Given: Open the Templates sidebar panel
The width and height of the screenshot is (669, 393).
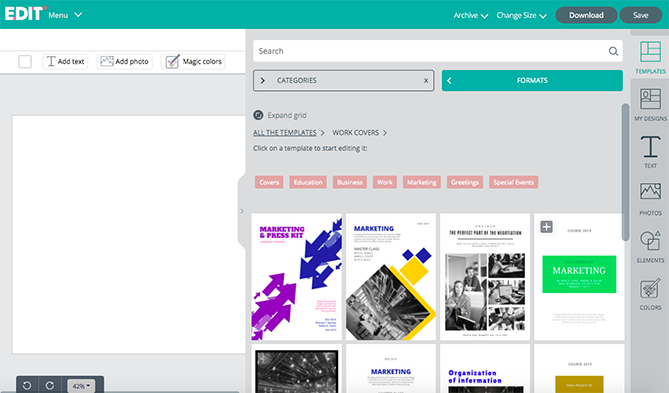Looking at the screenshot, I should [x=650, y=58].
